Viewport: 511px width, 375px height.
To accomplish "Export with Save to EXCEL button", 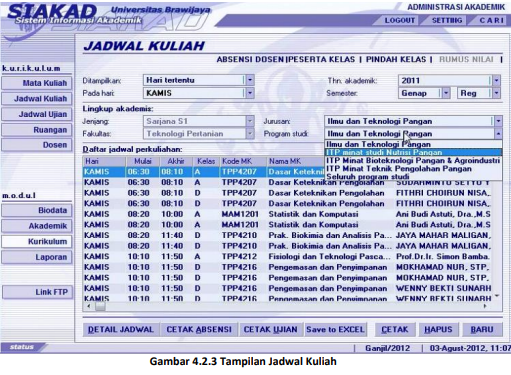I will click(x=335, y=329).
